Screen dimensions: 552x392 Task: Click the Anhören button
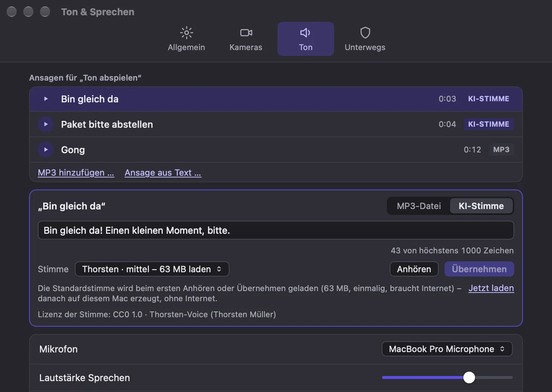click(414, 269)
